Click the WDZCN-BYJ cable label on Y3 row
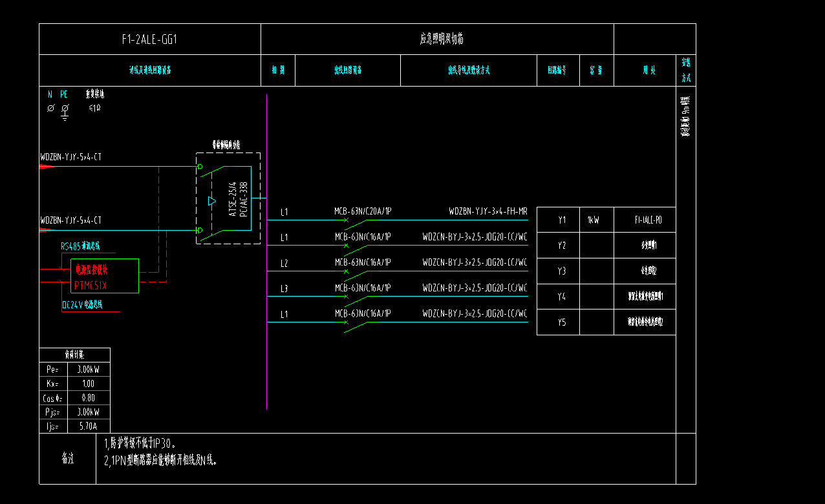Screen dimensions: 825x504 pos(475,262)
